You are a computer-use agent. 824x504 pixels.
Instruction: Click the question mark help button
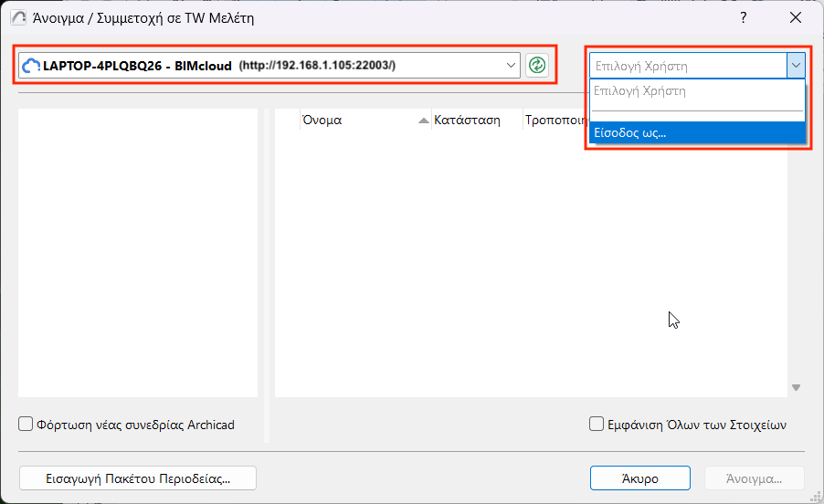[744, 17]
